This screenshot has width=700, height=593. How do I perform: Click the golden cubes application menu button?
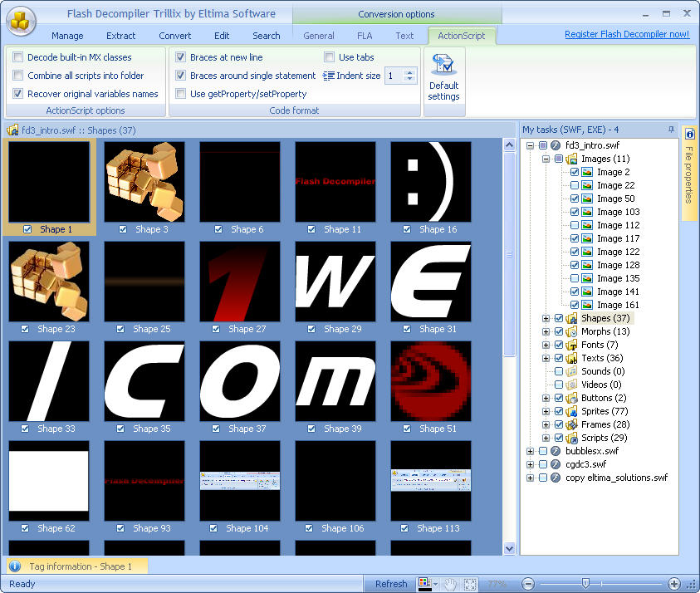pos(21,21)
